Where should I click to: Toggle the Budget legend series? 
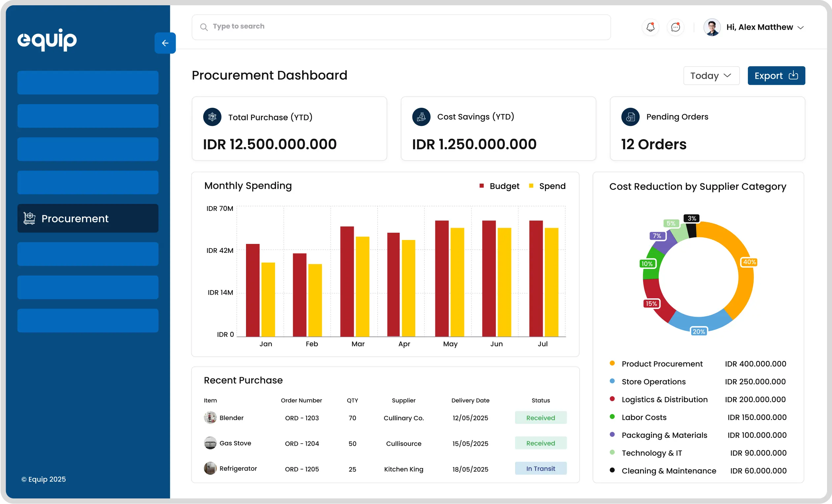[x=499, y=186]
